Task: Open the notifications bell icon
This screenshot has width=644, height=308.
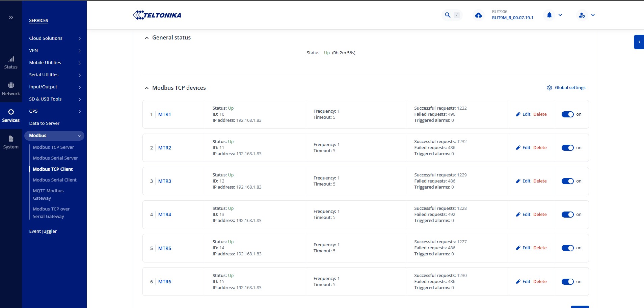Action: tap(549, 15)
